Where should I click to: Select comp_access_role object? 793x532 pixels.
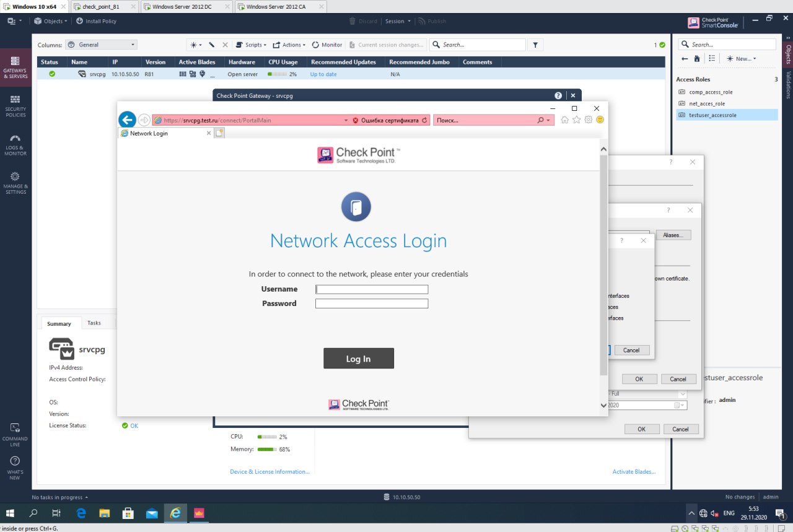[x=711, y=92]
